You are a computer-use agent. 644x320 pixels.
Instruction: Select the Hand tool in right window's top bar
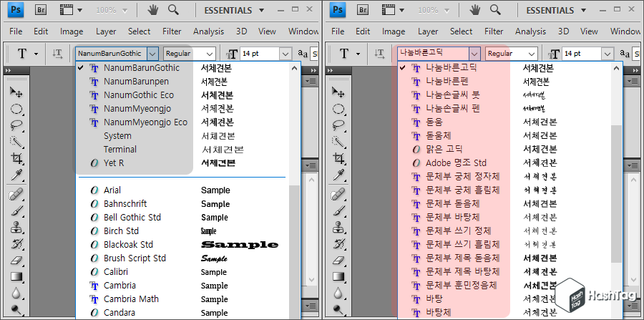click(x=475, y=10)
